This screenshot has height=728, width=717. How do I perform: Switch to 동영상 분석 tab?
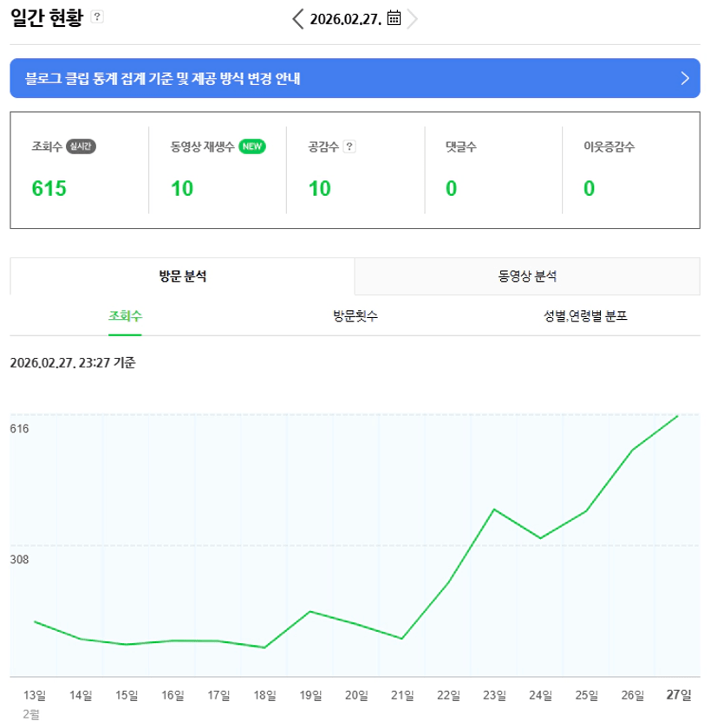[527, 276]
